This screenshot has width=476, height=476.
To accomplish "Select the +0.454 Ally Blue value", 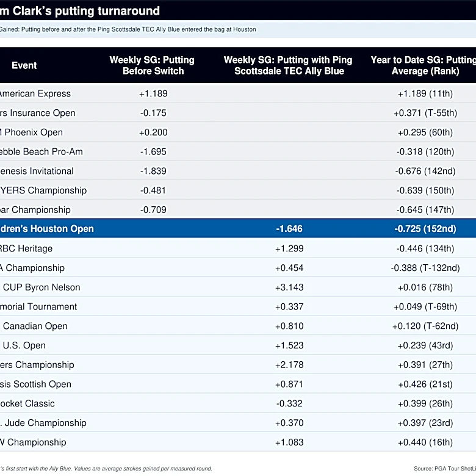I will tap(289, 268).
